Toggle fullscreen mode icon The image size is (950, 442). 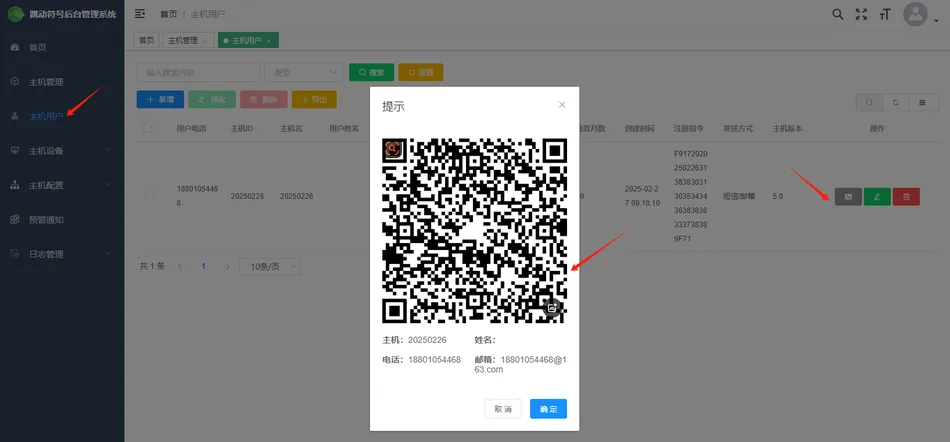pos(861,15)
